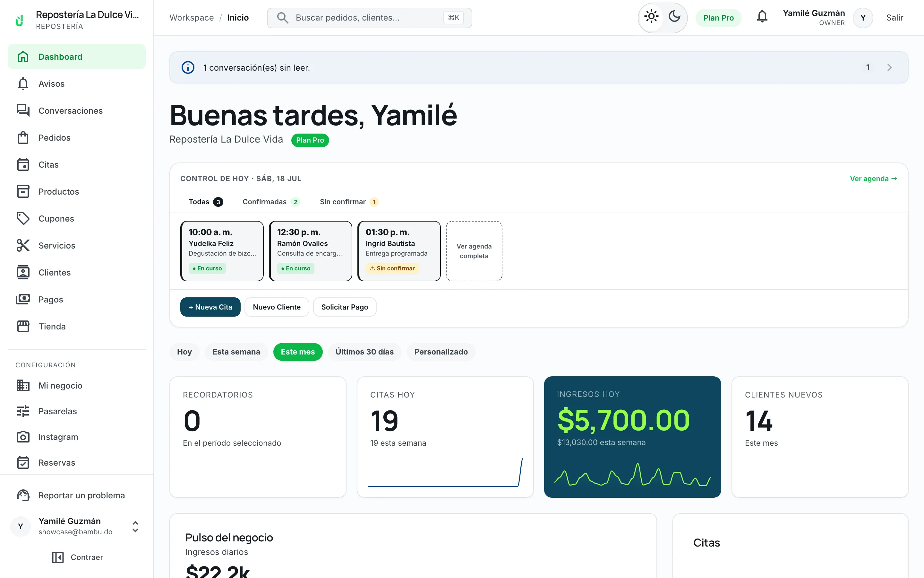
Task: Click the search magnifier icon
Action: 283,18
